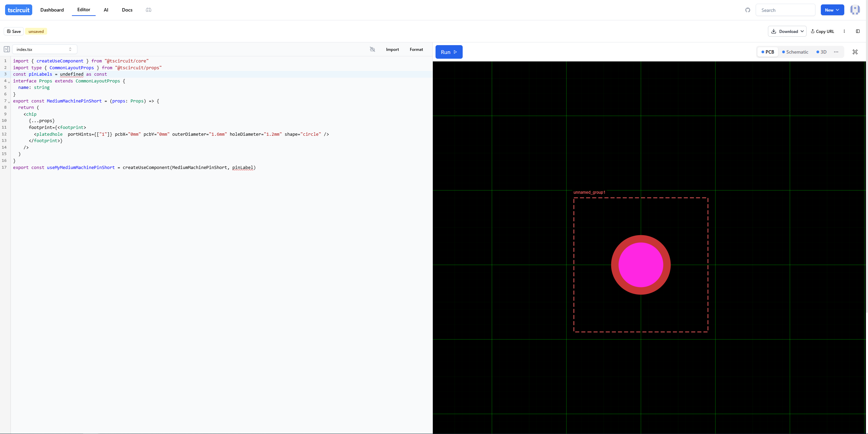Expand the Download dropdown
868x434 pixels.
pyautogui.click(x=787, y=31)
